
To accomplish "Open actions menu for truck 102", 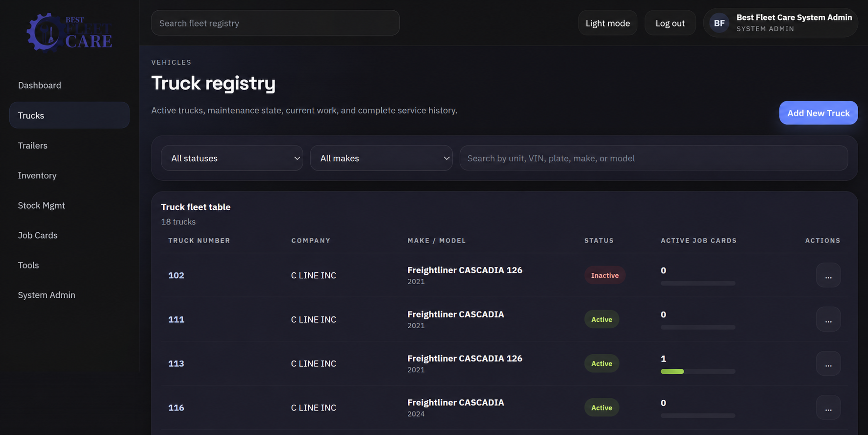I will 828,275.
